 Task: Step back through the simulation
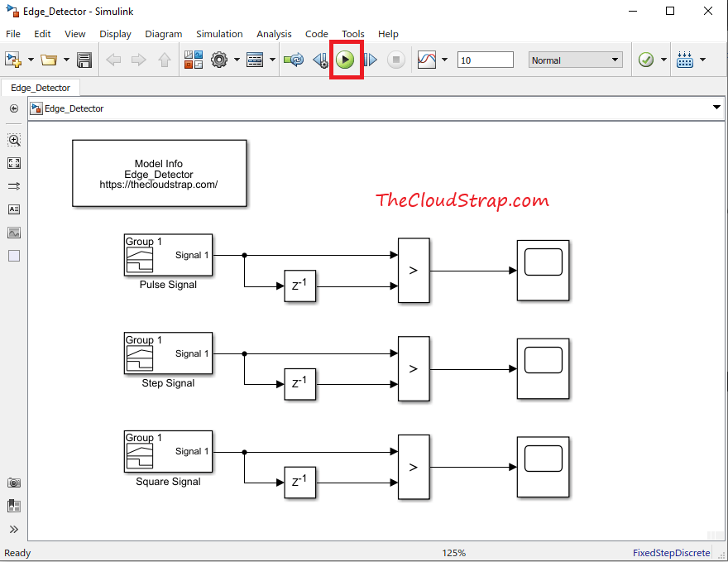click(x=320, y=59)
